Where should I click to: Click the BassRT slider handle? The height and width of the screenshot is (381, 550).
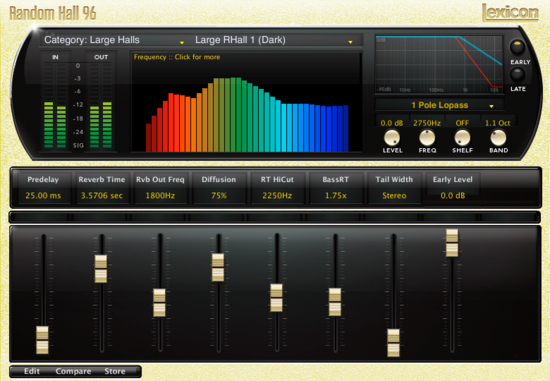tap(335, 302)
